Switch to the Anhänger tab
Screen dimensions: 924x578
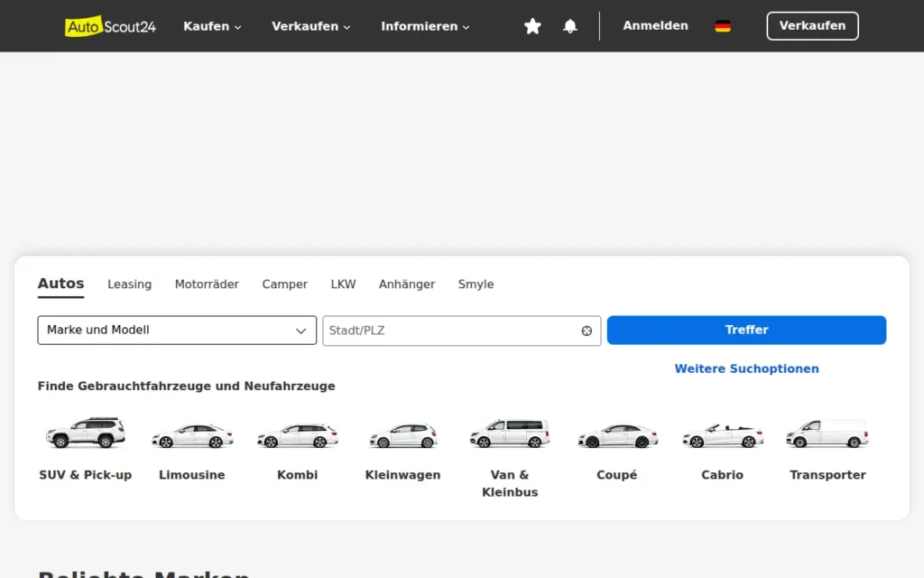(x=407, y=284)
